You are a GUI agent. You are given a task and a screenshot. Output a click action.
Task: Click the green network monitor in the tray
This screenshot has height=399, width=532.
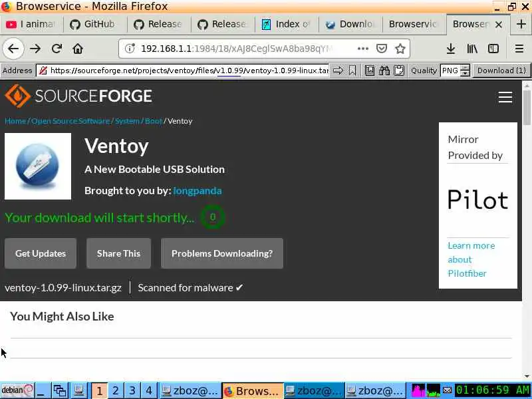(x=434, y=390)
